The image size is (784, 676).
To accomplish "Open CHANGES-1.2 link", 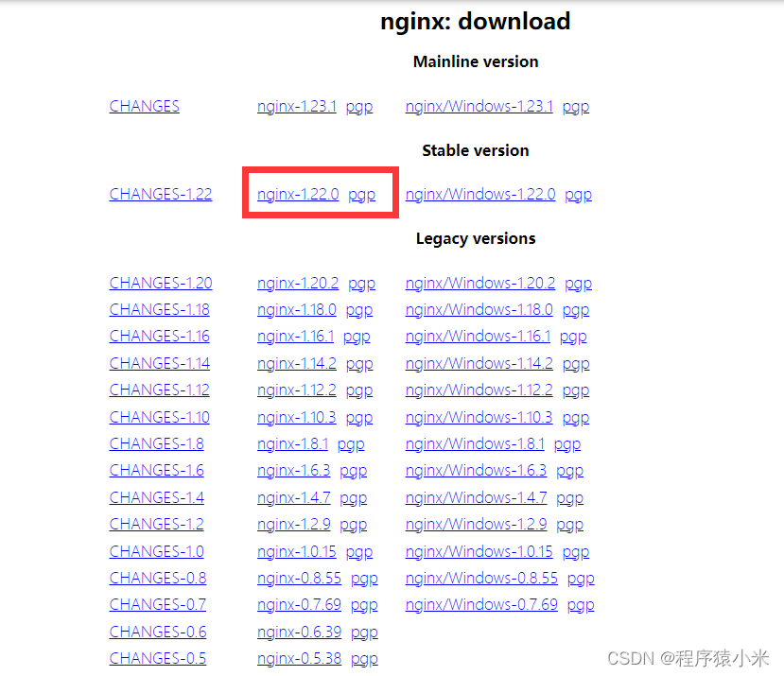I will point(156,525).
